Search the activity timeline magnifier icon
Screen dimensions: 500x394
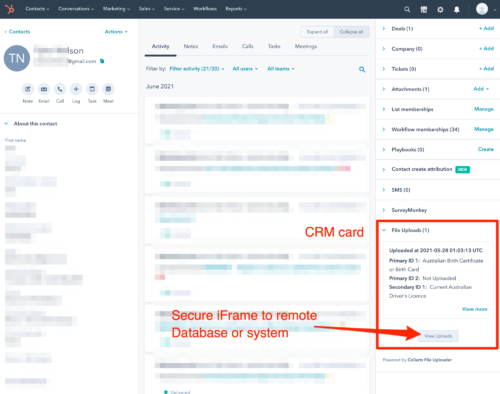(362, 69)
